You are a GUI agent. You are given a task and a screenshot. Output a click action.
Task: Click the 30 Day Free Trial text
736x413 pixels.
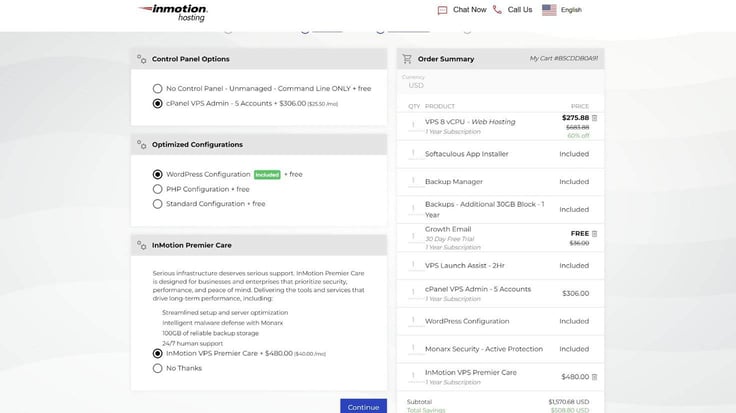tap(450, 239)
